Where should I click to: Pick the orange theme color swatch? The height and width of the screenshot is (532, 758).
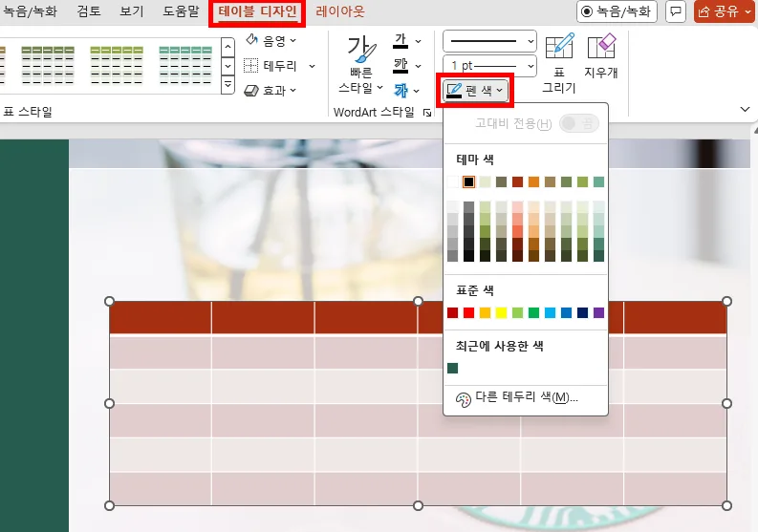pyautogui.click(x=533, y=181)
